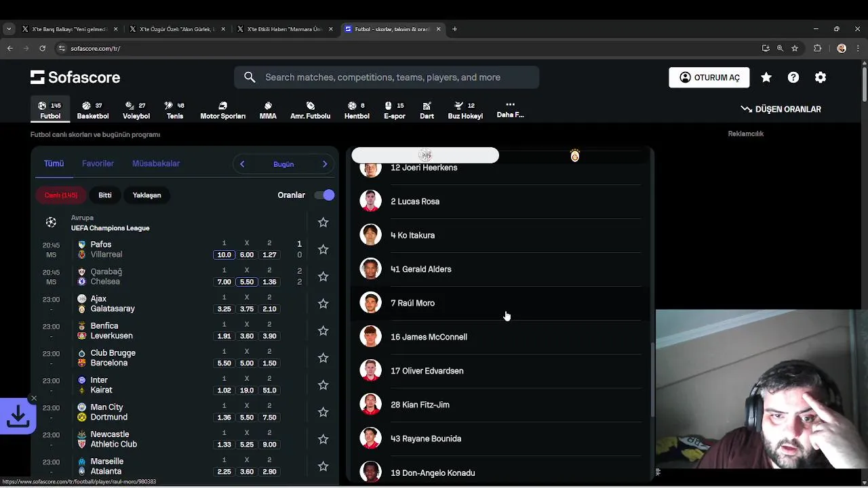
Task: Close the download overlay badge
Action: [x=34, y=399]
